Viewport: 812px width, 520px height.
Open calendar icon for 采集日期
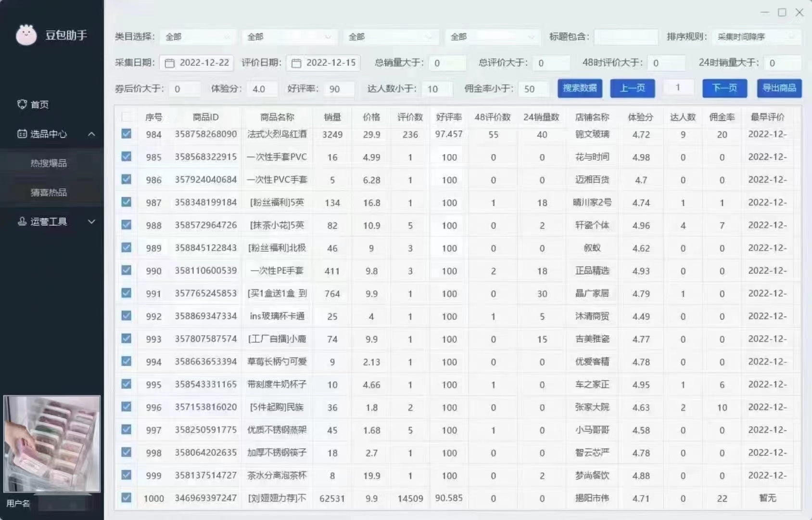[169, 63]
